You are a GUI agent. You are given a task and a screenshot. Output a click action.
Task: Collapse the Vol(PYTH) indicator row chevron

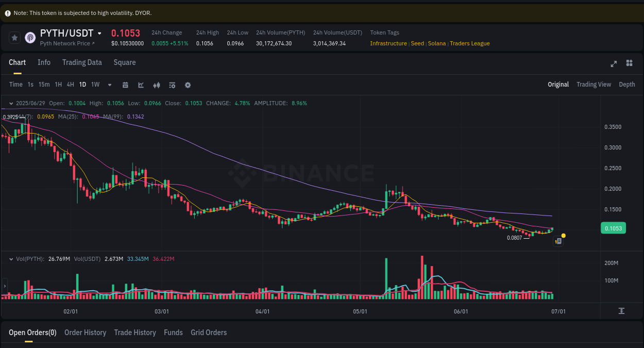[11, 258]
